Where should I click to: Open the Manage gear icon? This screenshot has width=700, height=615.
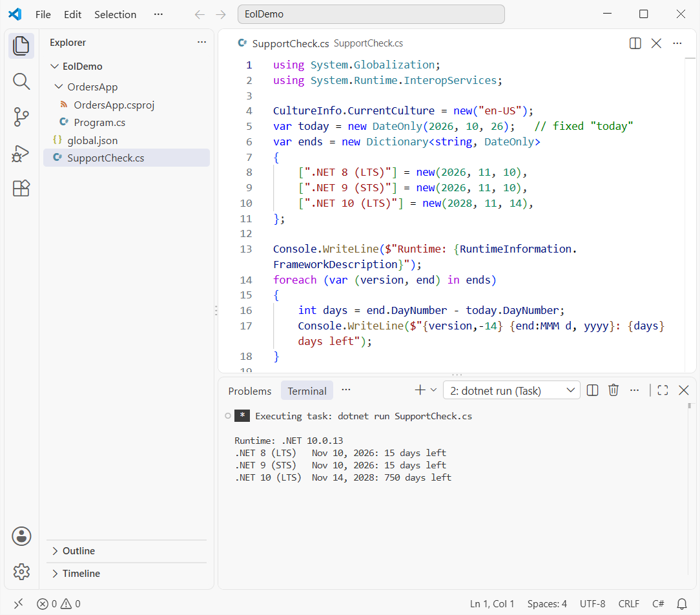point(21,572)
